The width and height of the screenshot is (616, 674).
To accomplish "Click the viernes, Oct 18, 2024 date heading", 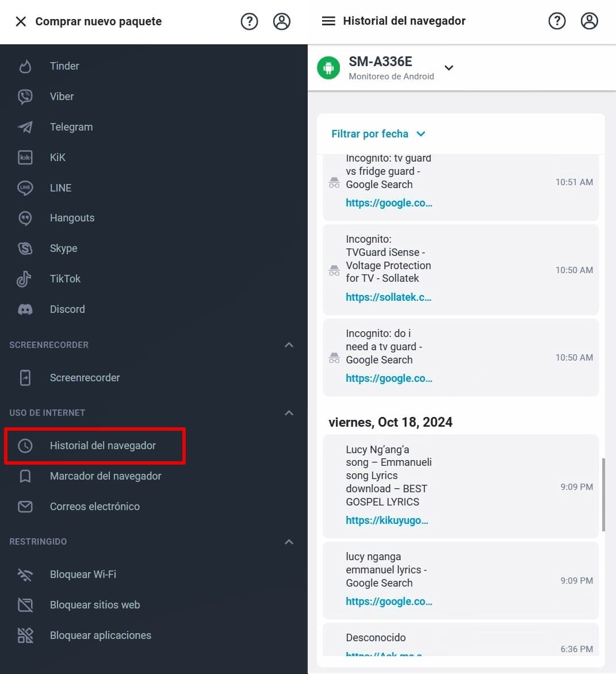I will point(391,423).
